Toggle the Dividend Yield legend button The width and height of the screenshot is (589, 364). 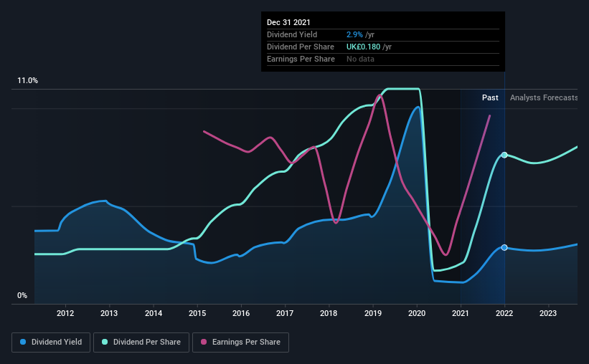click(51, 343)
